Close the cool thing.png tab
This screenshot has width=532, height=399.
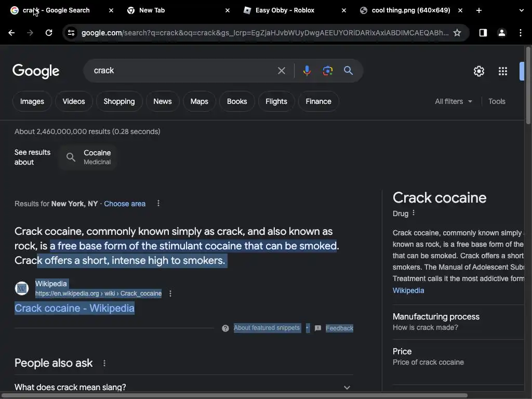click(x=460, y=10)
